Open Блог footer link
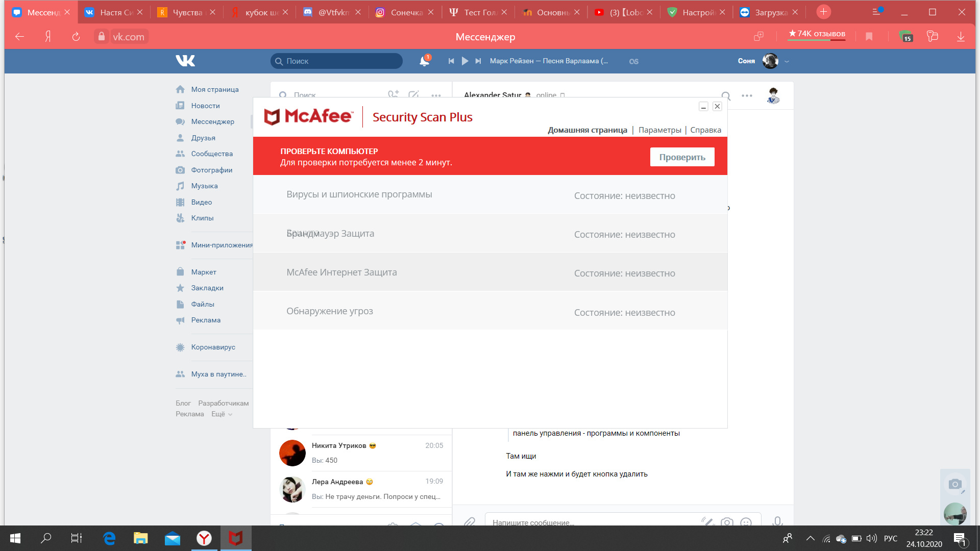The width and height of the screenshot is (980, 551). (183, 403)
